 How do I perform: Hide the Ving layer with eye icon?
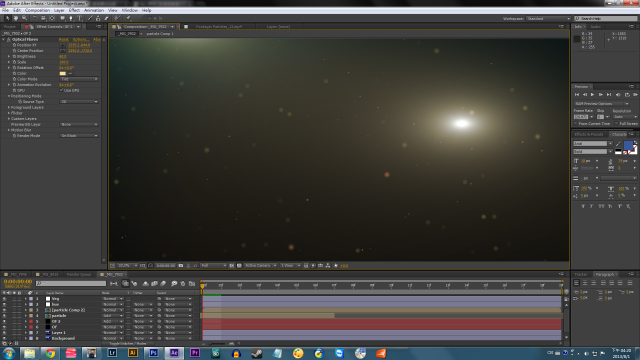(4, 299)
